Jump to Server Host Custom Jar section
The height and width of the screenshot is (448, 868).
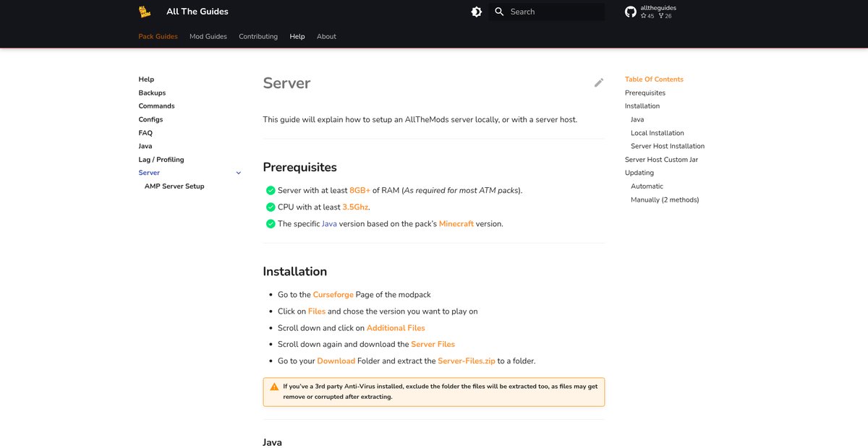(661, 160)
